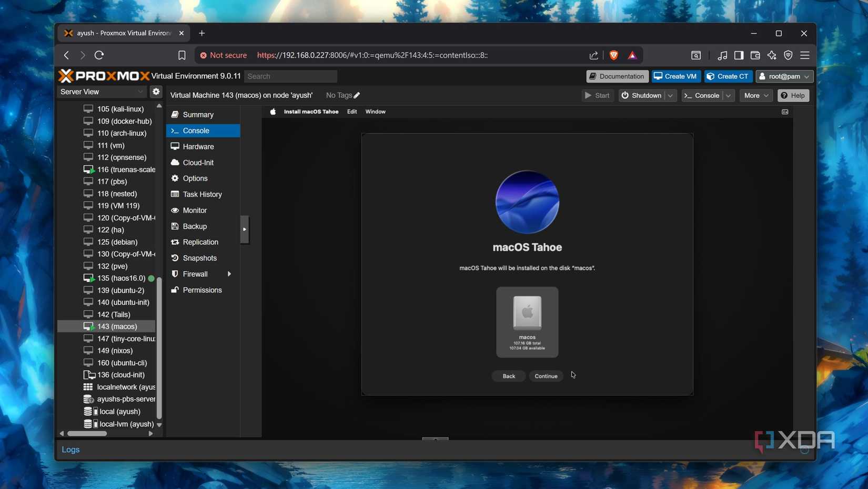Open the More dropdown menu

tap(756, 96)
